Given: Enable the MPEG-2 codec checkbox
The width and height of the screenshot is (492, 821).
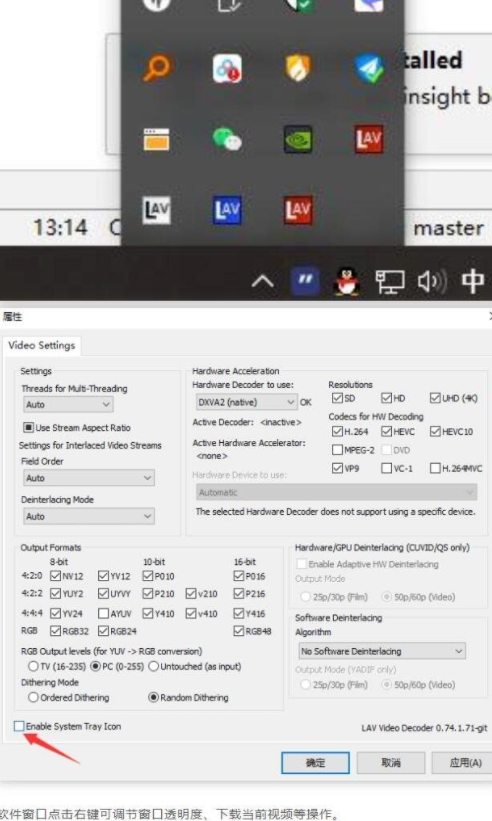Looking at the screenshot, I should click(x=337, y=450).
